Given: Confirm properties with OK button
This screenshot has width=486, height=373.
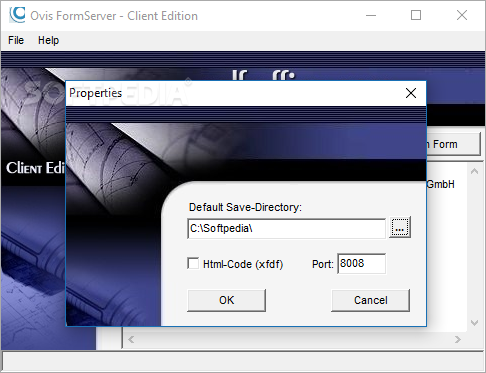Looking at the screenshot, I should pyautogui.click(x=227, y=300).
